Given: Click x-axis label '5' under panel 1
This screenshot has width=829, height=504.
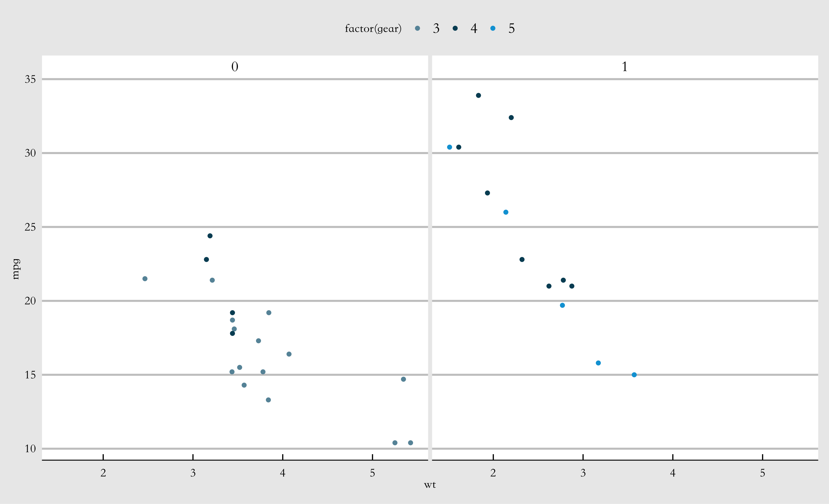Looking at the screenshot, I should pyautogui.click(x=763, y=473).
